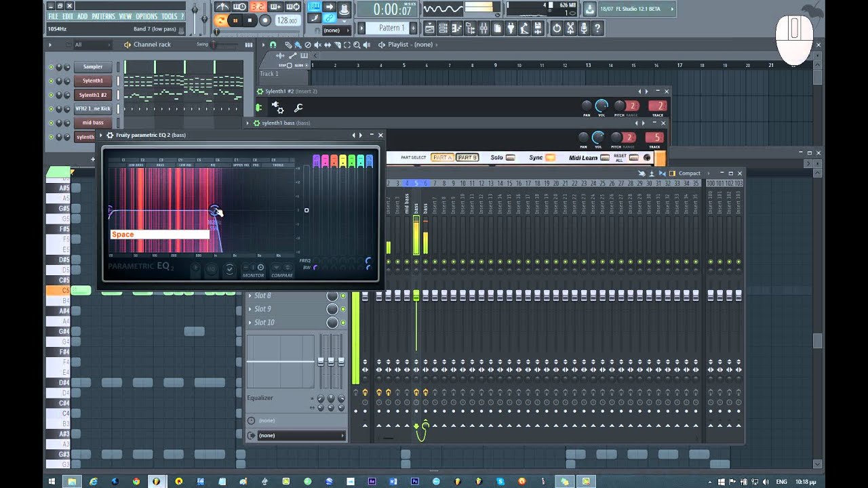Add a new pattern with plus button
The image size is (868, 488).
click(x=413, y=28)
